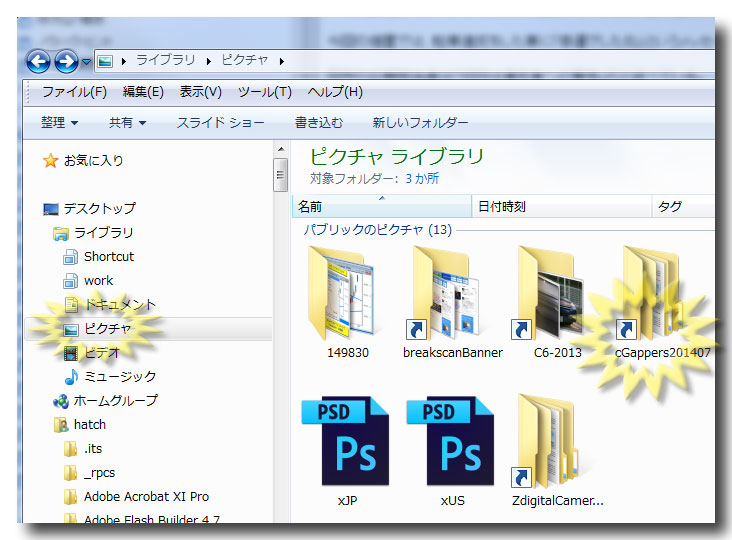Click the Back navigation arrow button
Viewport: 732px width, 540px height.
38,61
